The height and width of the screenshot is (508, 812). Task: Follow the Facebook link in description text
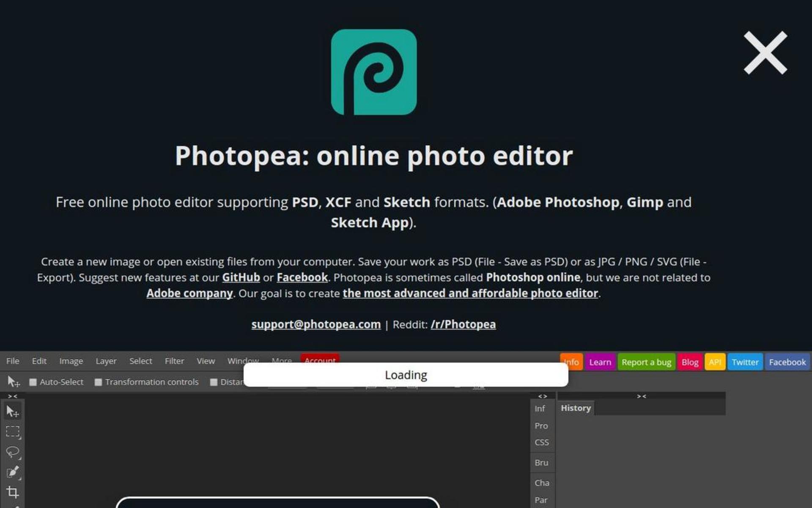coord(302,277)
